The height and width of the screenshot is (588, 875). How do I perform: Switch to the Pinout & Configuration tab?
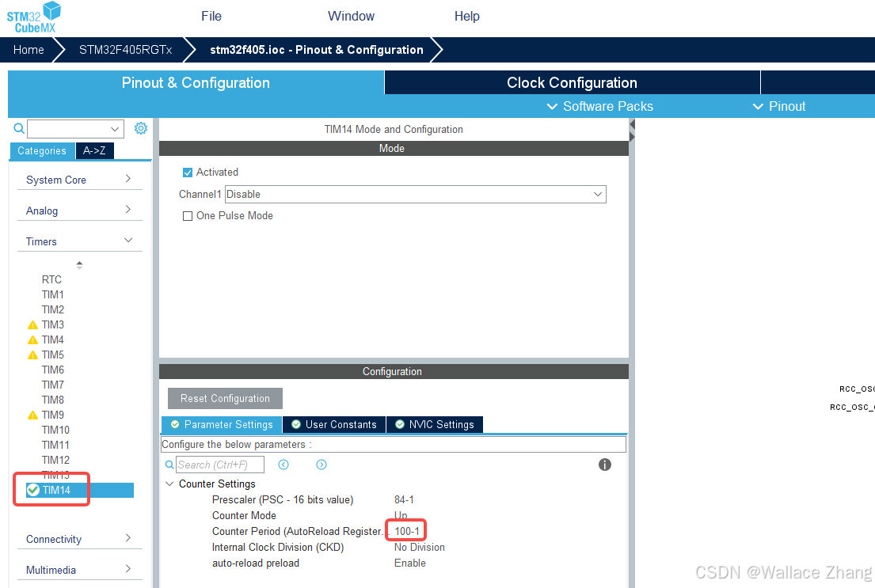pos(196,82)
